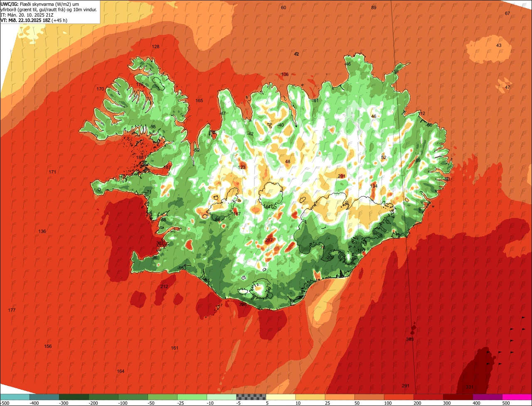Click the dark maroon 300–400 legend swatch
532x406 pixels.
(x=458, y=397)
